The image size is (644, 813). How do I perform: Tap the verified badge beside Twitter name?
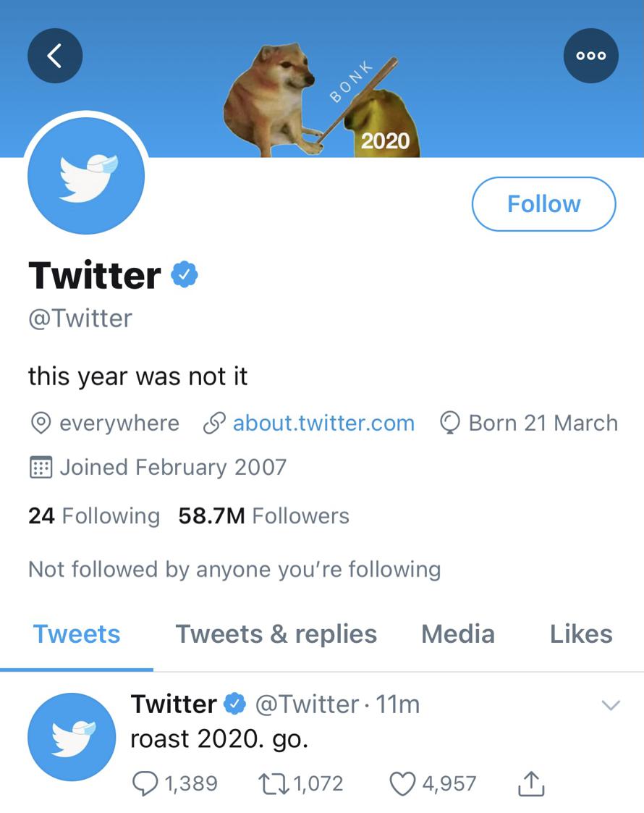point(185,274)
